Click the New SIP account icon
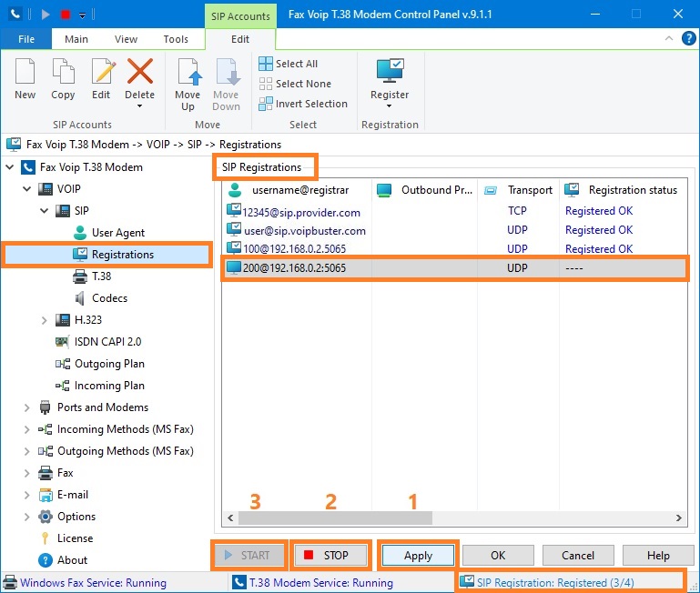This screenshot has width=700, height=593. point(25,71)
